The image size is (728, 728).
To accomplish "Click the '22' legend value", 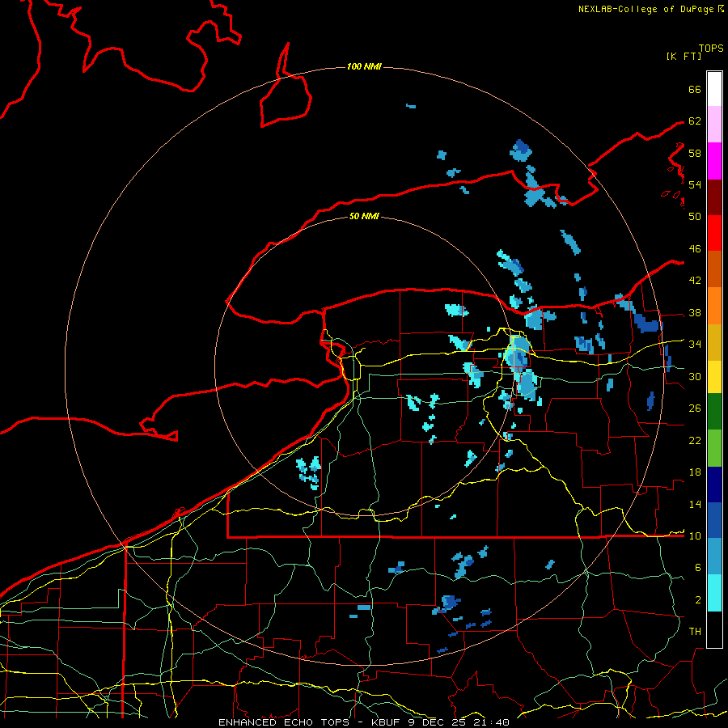I will [x=695, y=441].
